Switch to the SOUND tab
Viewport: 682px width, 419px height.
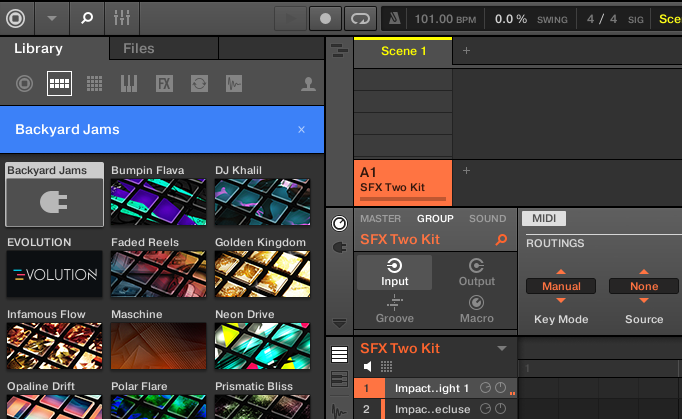(x=487, y=218)
